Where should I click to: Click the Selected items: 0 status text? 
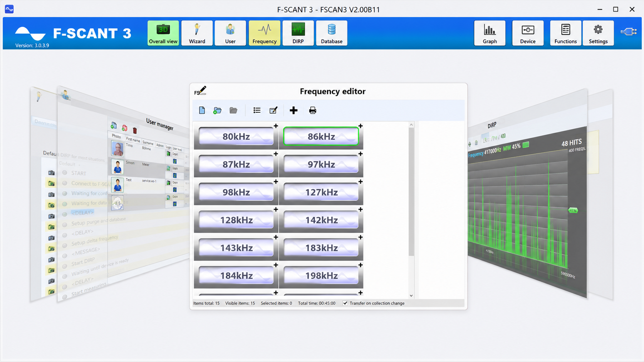[276, 303]
